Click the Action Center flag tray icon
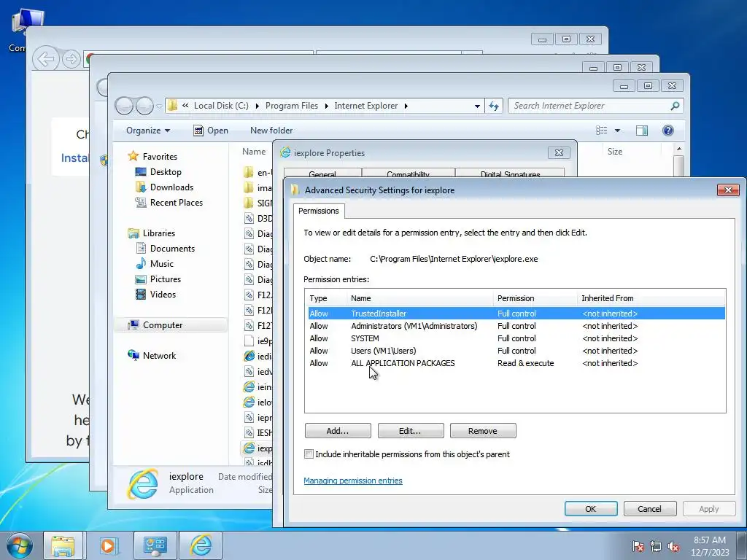This screenshot has height=560, width=747. (x=638, y=546)
